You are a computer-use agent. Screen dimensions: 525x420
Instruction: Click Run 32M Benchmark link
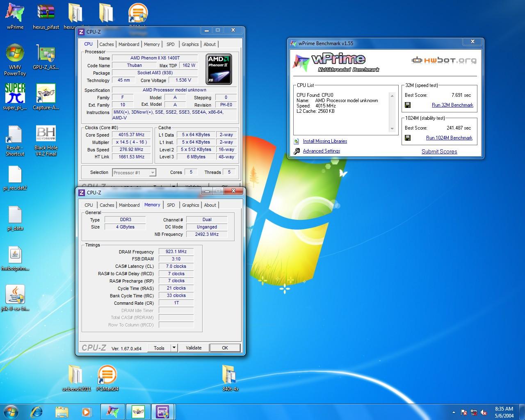(452, 105)
